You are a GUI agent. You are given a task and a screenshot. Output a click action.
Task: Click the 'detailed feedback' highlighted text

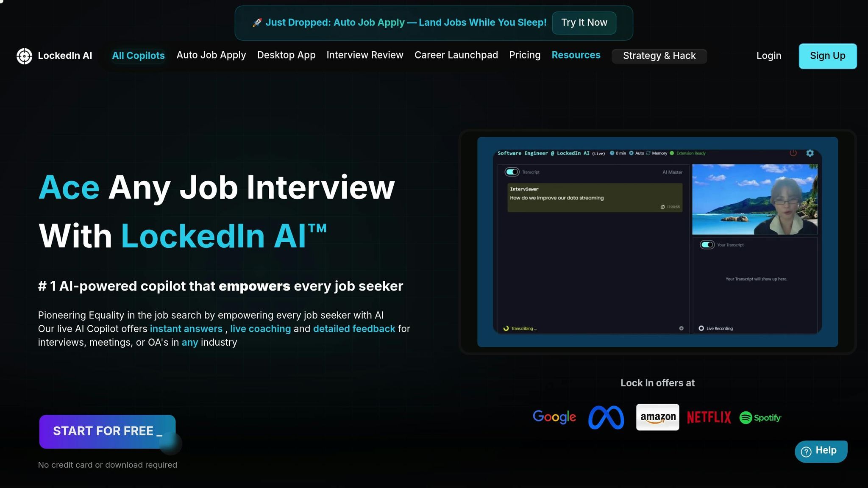pyautogui.click(x=354, y=329)
